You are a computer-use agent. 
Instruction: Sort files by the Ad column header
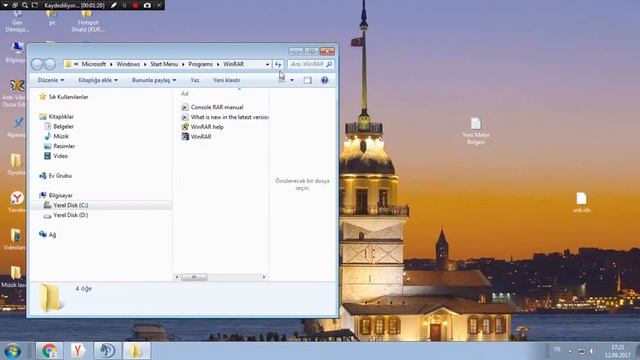coord(184,94)
